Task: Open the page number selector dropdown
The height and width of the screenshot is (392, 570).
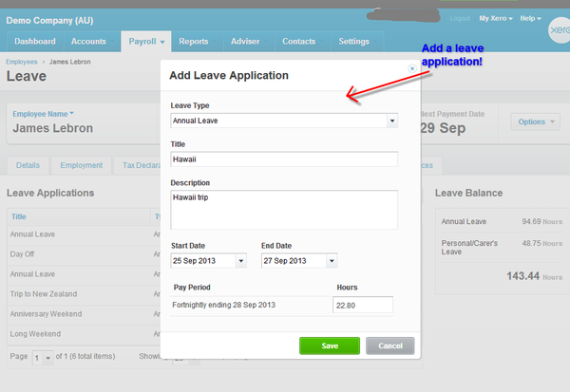Action: (43, 357)
